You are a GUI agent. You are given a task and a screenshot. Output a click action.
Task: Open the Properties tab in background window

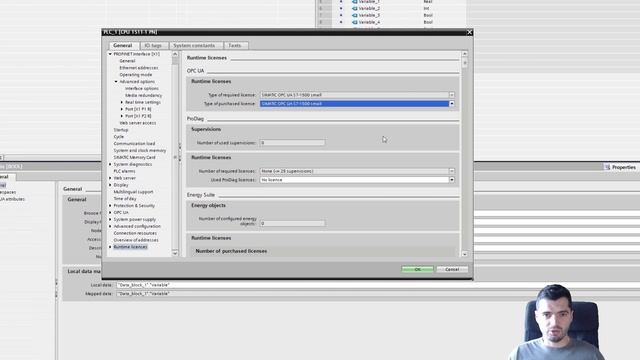(620, 167)
